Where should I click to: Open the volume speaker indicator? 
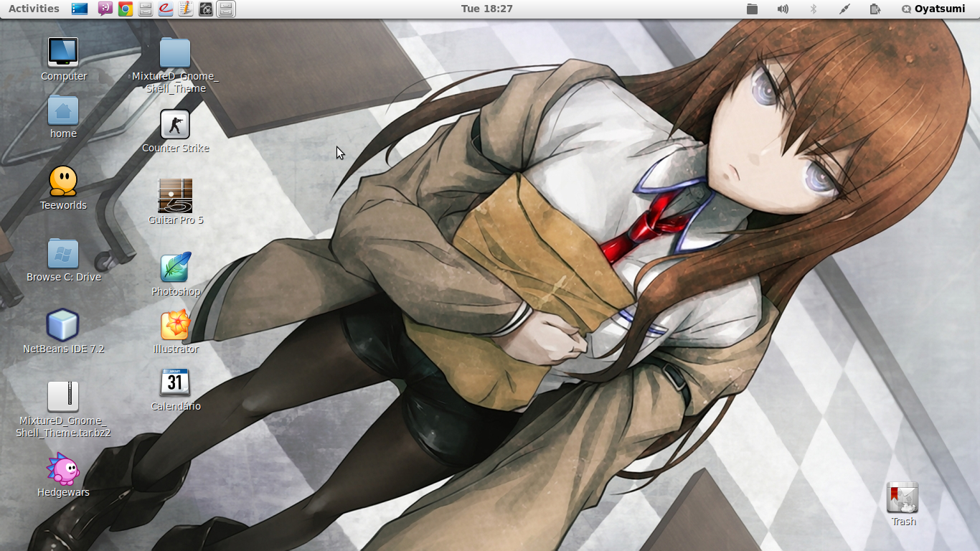[x=783, y=9]
